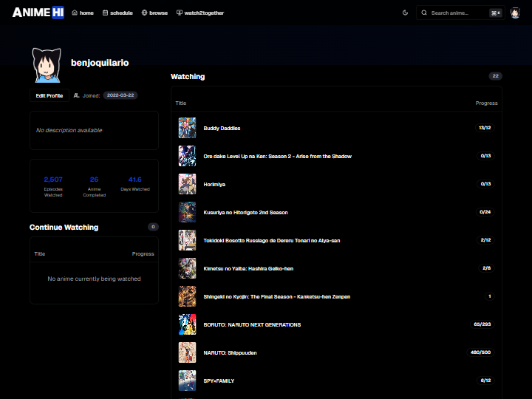Click the Horimiya cover thumbnail
This screenshot has width=532, height=399.
tap(187, 184)
